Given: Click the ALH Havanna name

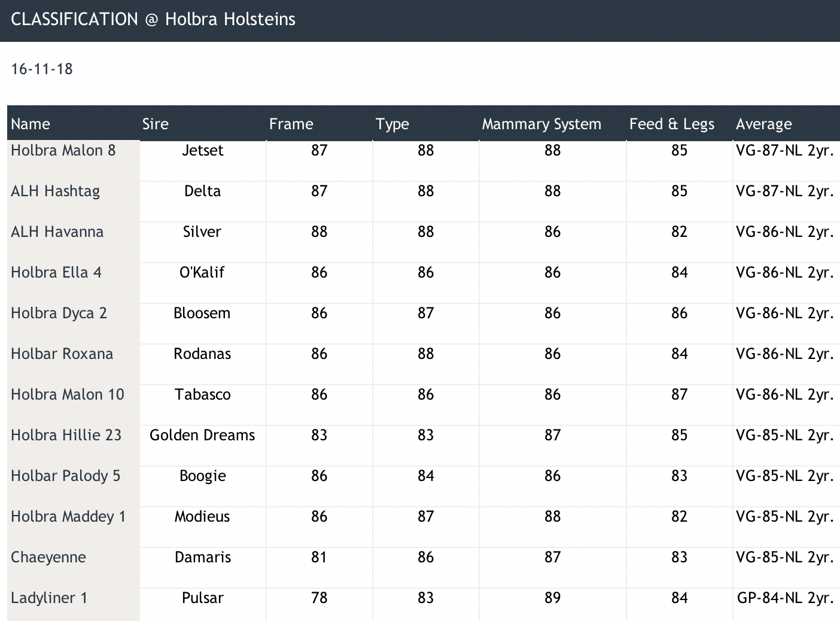Looking at the screenshot, I should tap(57, 232).
